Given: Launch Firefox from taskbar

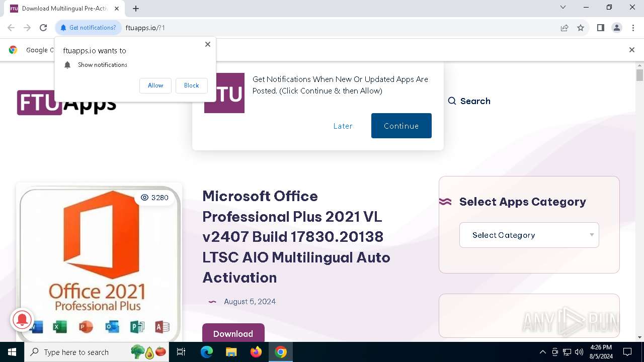Looking at the screenshot, I should coord(256,352).
